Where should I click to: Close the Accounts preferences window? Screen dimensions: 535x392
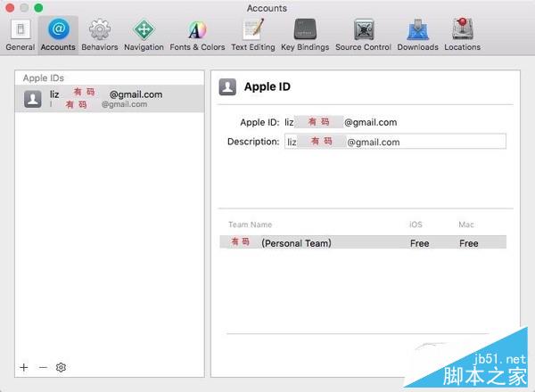click(x=10, y=7)
